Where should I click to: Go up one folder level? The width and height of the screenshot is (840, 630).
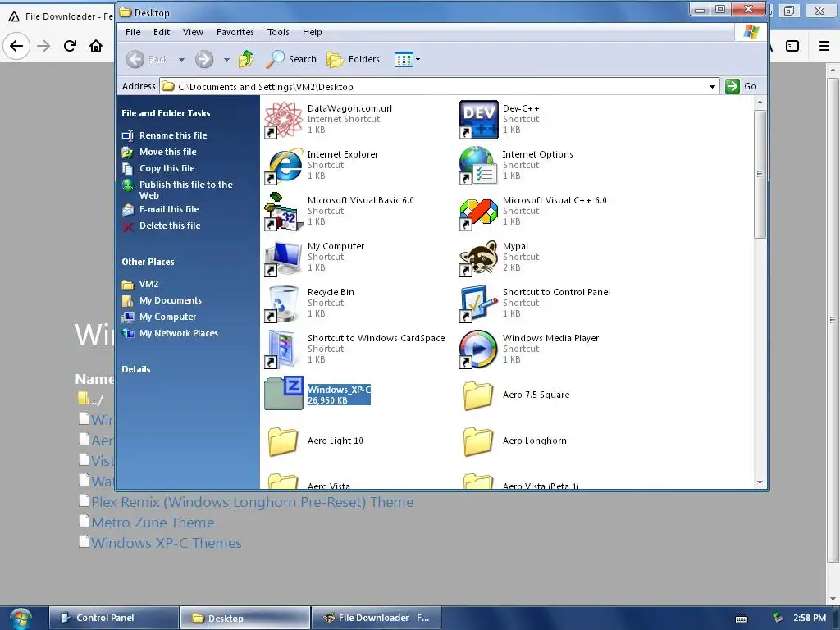tap(246, 59)
